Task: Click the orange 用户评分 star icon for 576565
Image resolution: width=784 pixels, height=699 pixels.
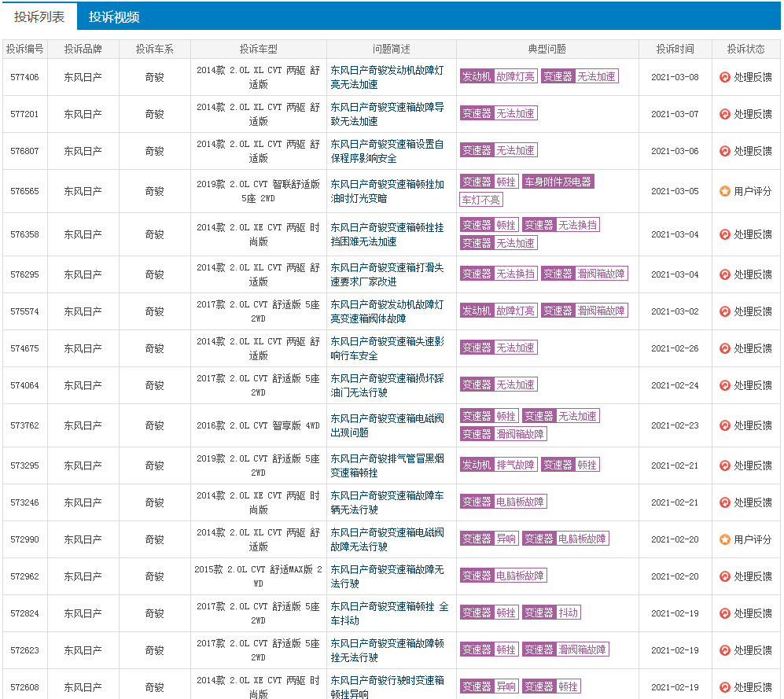Action: (724, 191)
